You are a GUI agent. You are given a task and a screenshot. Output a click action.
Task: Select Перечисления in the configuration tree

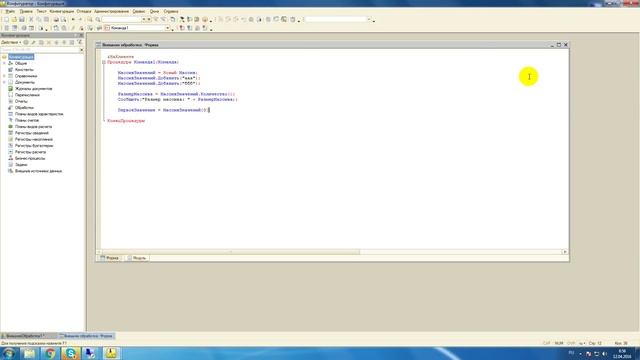pyautogui.click(x=27, y=95)
